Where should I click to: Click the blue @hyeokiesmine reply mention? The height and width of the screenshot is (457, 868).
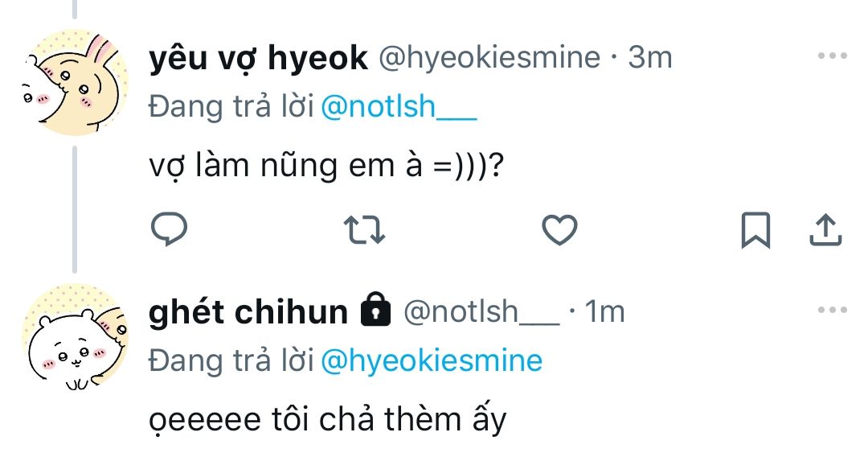click(x=432, y=360)
